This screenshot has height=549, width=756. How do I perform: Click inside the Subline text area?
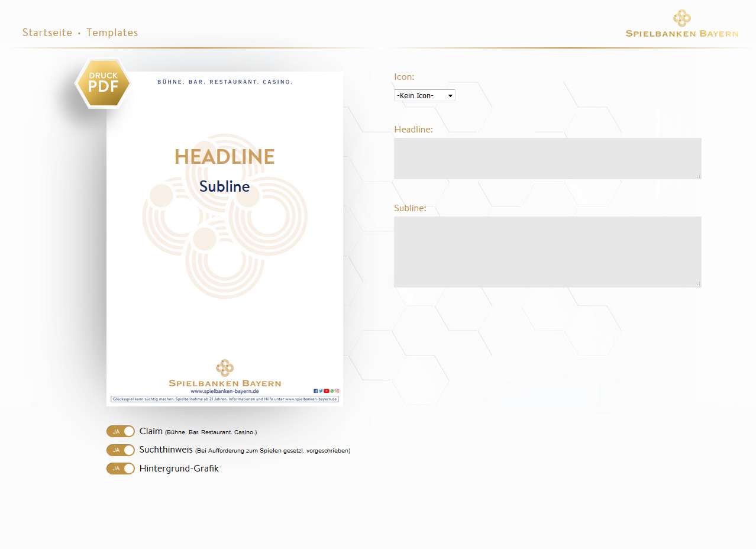click(x=547, y=251)
